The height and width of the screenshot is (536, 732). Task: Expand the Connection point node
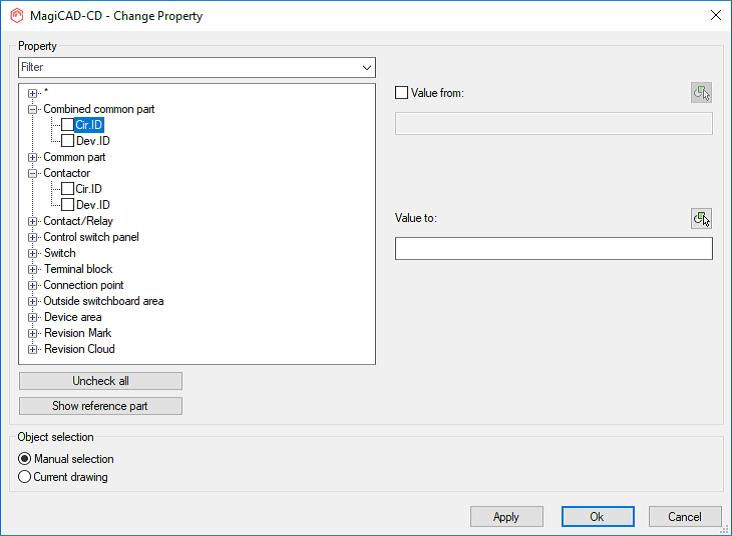[32, 285]
